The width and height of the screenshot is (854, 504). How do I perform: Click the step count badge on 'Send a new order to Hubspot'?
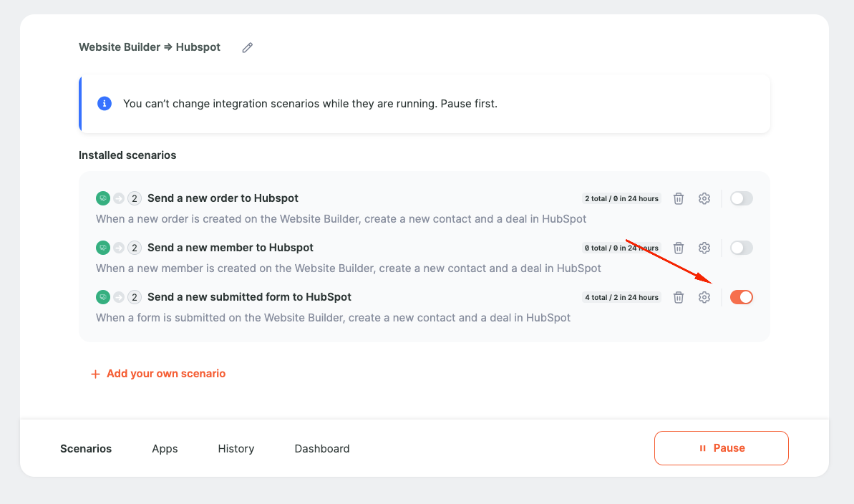pos(135,198)
